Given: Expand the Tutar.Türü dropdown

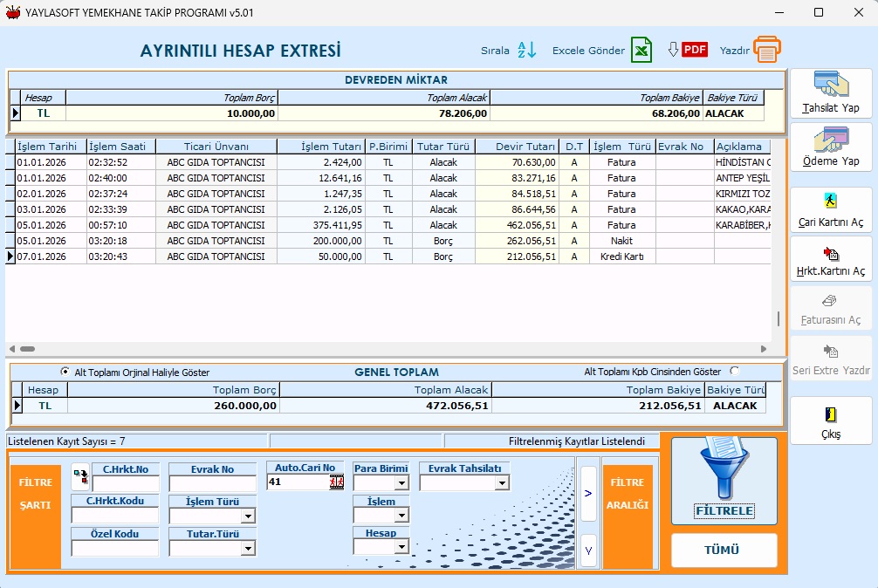Looking at the screenshot, I should click(x=248, y=549).
